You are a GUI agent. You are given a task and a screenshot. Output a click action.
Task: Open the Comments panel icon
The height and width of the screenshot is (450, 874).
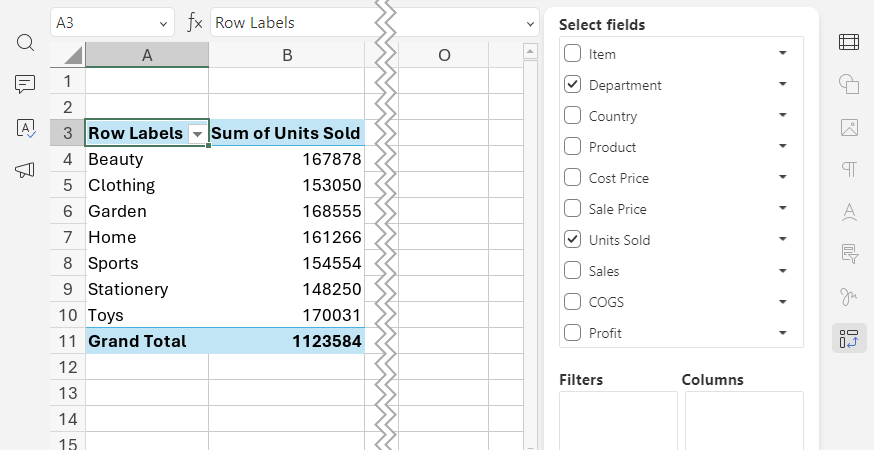[x=25, y=85]
